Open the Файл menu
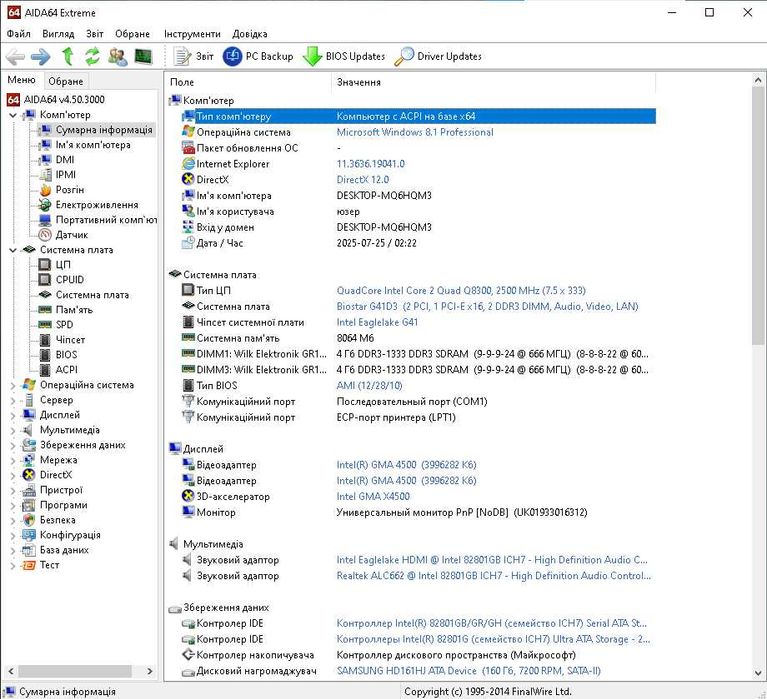767x699 pixels. click(19, 34)
